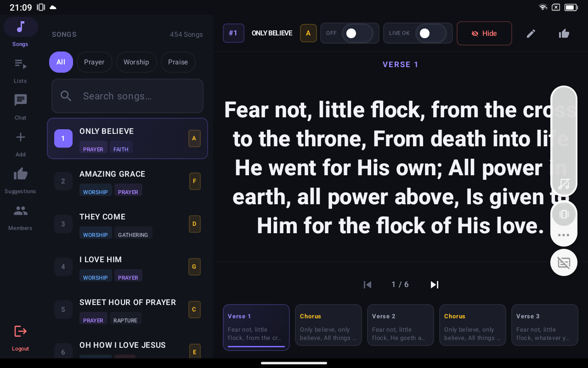Screen dimensions: 588x368
Task: Open the three-dots floating menu
Action: [564, 235]
